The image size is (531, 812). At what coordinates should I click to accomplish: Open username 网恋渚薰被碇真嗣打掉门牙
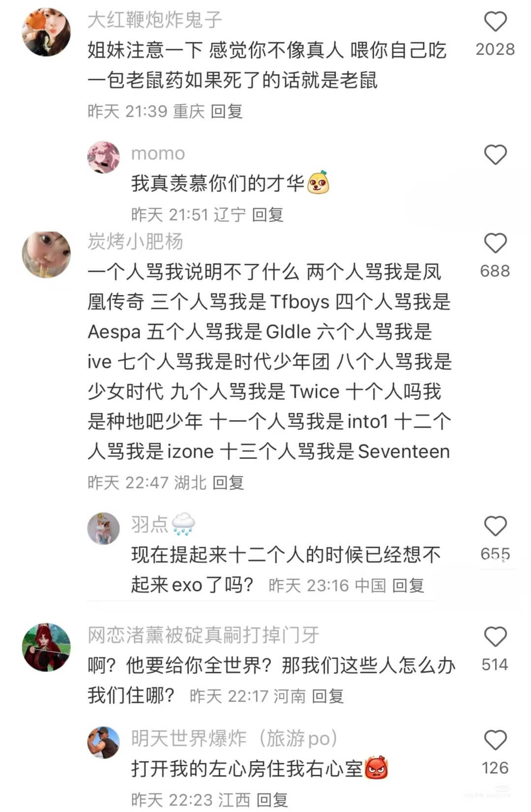tap(204, 635)
